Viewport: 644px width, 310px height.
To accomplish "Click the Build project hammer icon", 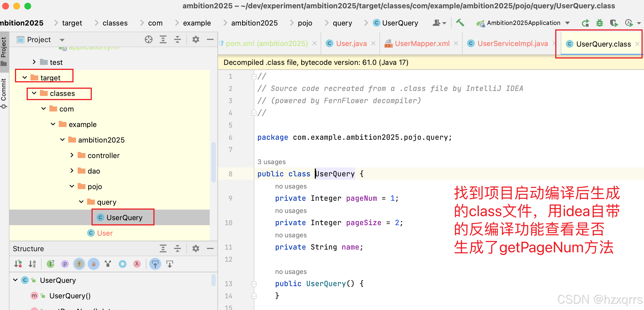I will 460,23.
